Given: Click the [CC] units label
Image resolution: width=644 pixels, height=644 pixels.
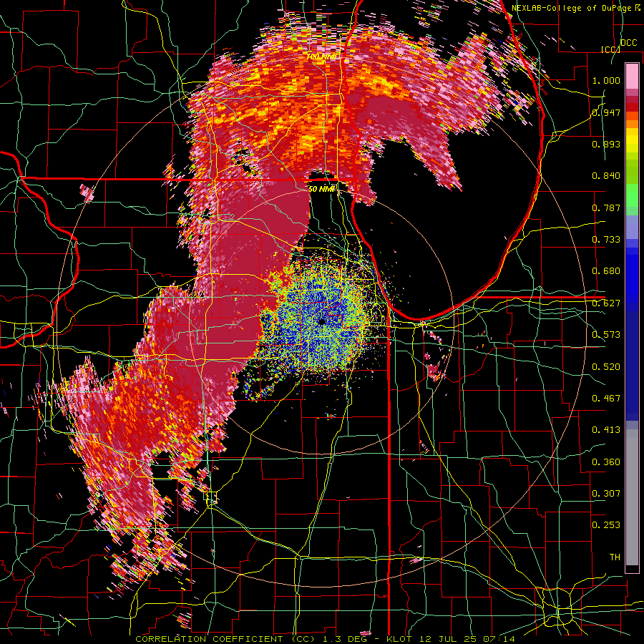Looking at the screenshot, I should point(611,49).
